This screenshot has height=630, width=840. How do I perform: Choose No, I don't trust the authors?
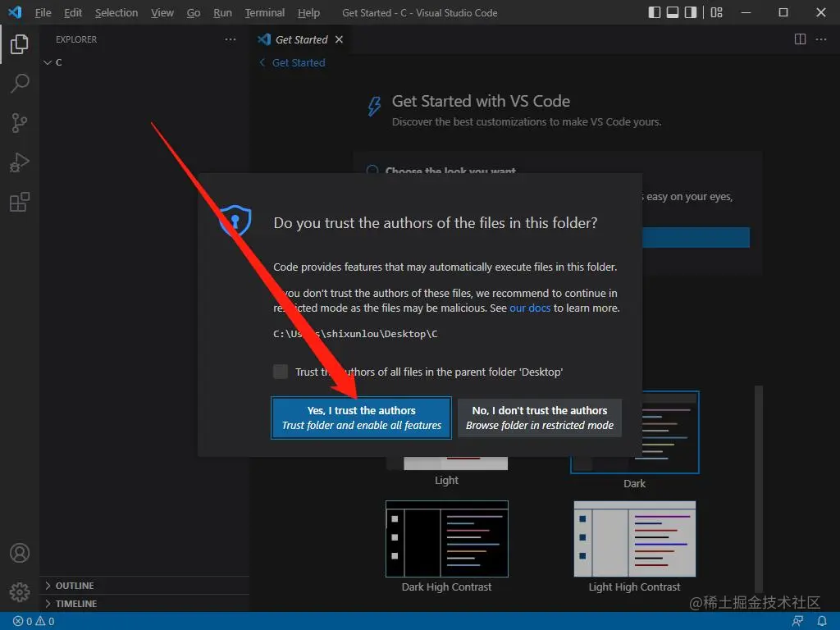coord(539,418)
